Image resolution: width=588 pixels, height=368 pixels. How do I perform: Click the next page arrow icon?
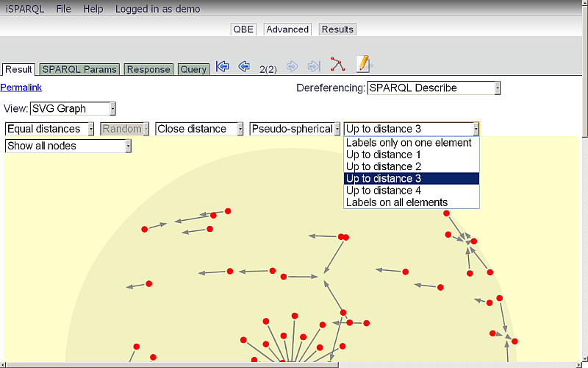point(292,67)
